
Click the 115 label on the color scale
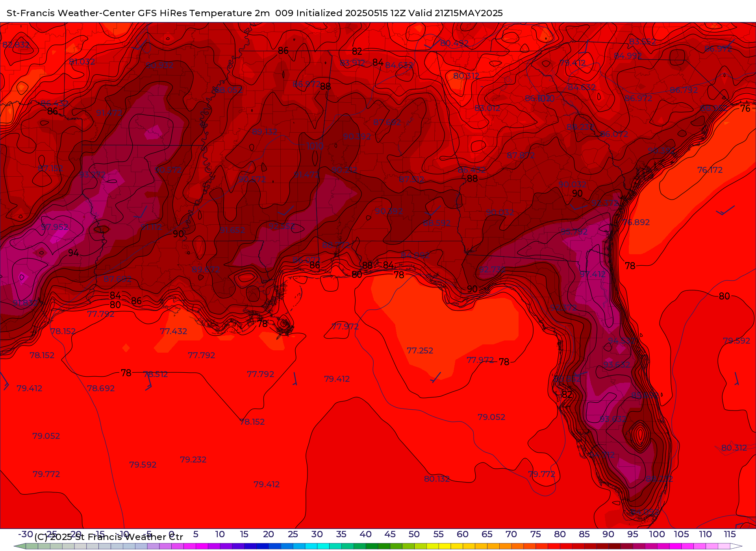pos(730,534)
